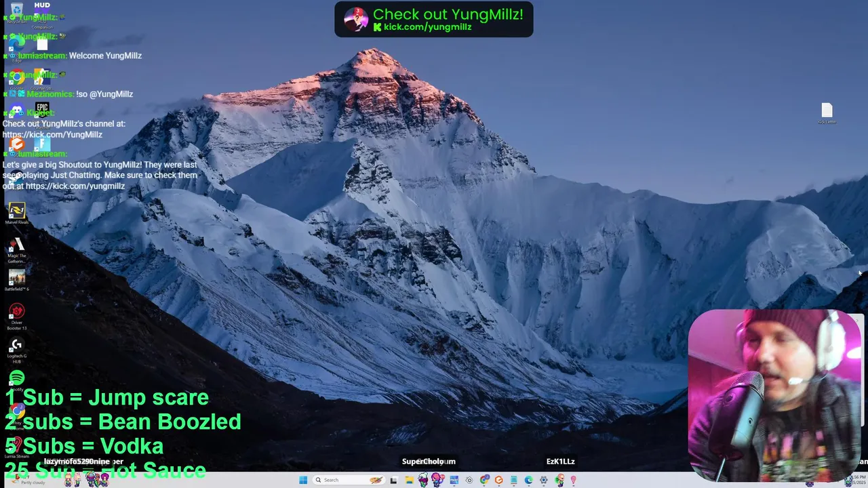Open Chrome from the taskbar
The width and height of the screenshot is (868, 488).
click(484, 480)
